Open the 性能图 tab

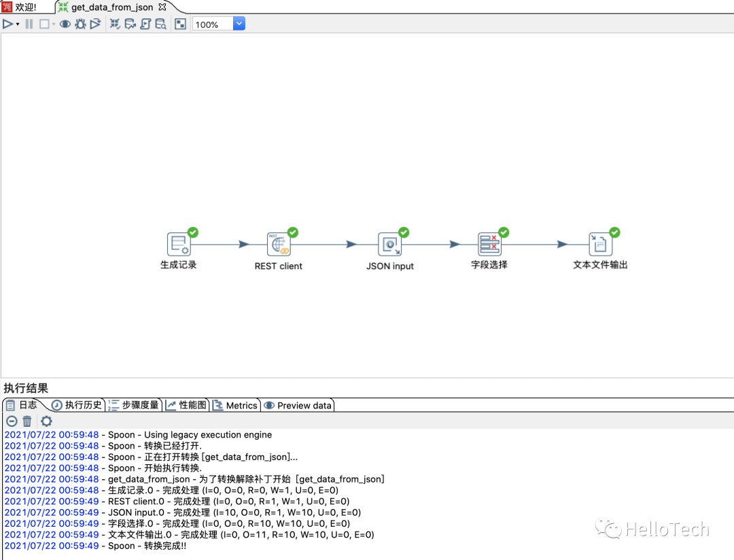186,405
